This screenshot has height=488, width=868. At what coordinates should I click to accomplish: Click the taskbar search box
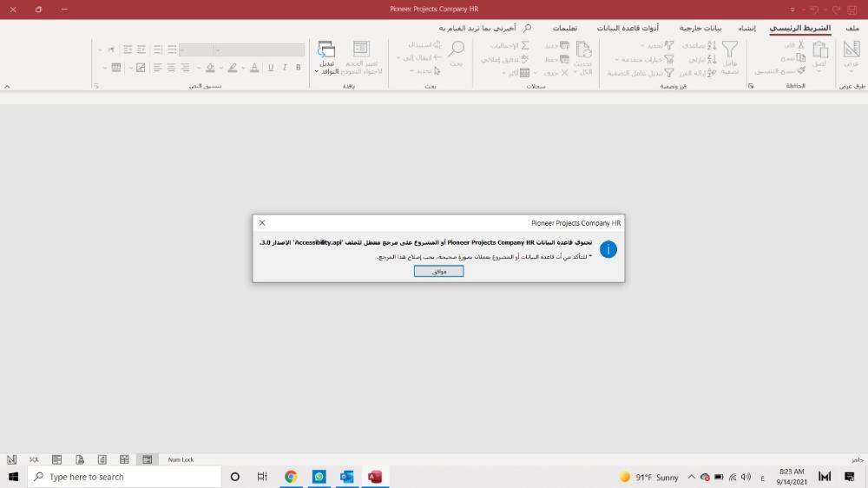pyautogui.click(x=124, y=477)
